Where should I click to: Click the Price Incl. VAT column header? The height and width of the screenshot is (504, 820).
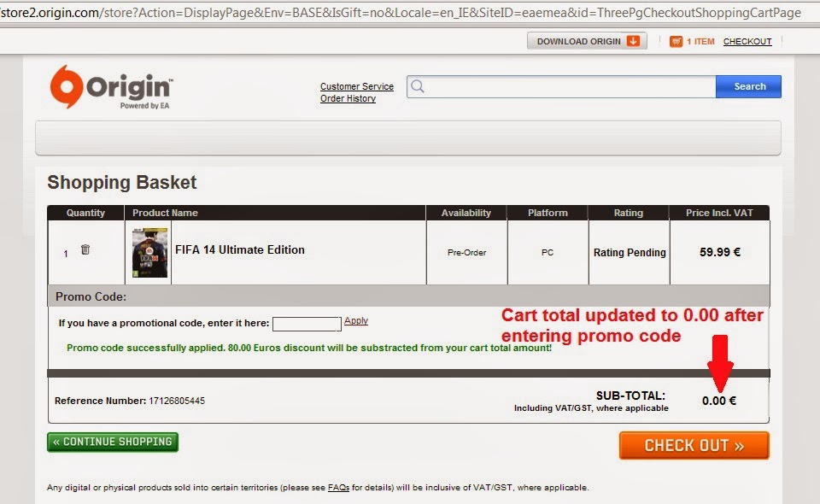tap(719, 213)
